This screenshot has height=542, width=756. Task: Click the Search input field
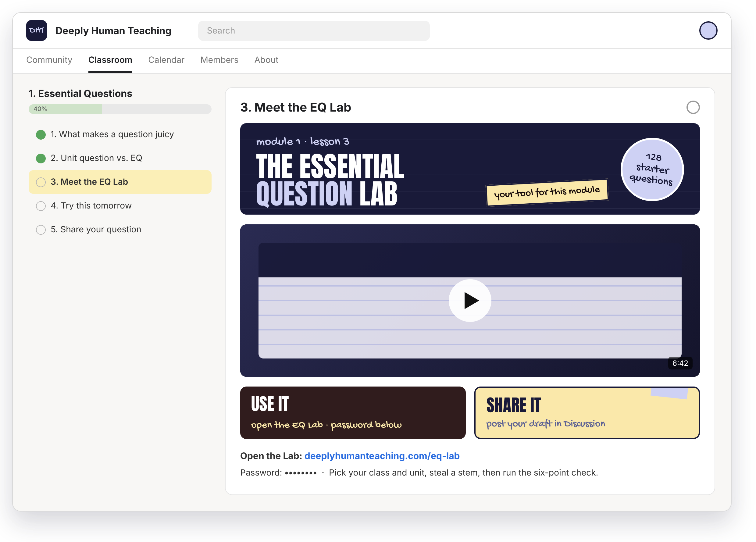(313, 31)
